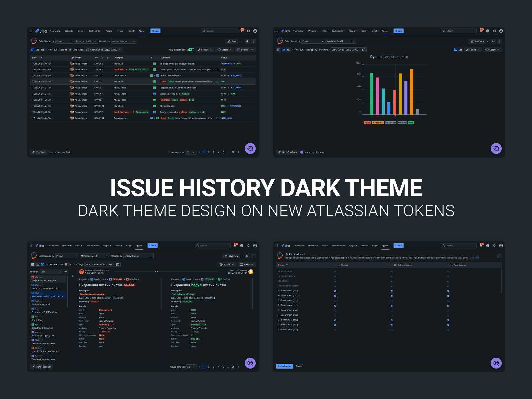This screenshot has width=532, height=399.
Task: Click Save changes in the Permissions panel
Action: click(285, 366)
